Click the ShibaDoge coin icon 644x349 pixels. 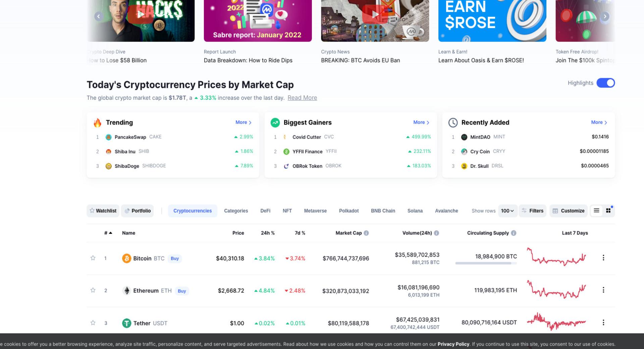tap(108, 166)
